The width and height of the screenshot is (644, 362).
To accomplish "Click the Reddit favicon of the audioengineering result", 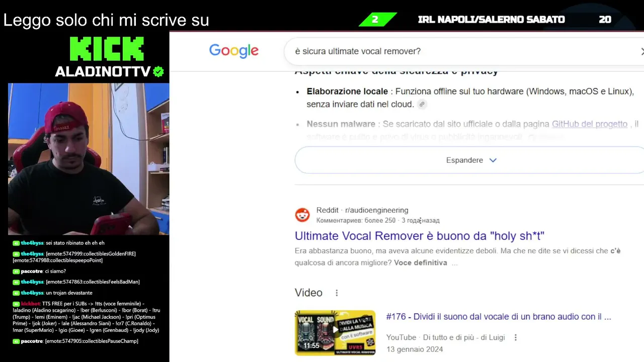I will click(x=302, y=215).
